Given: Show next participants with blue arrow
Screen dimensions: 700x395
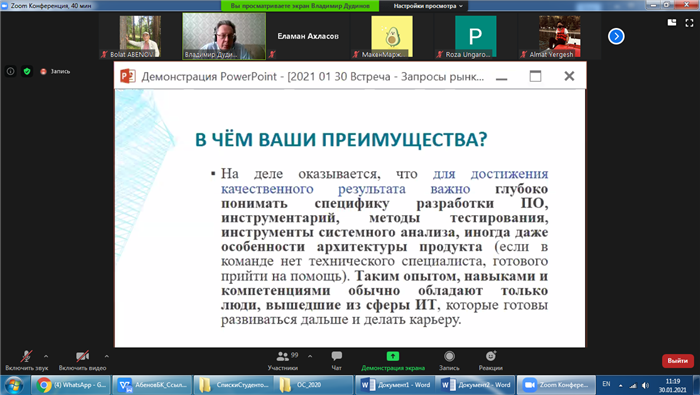Looking at the screenshot, I should 616,36.
